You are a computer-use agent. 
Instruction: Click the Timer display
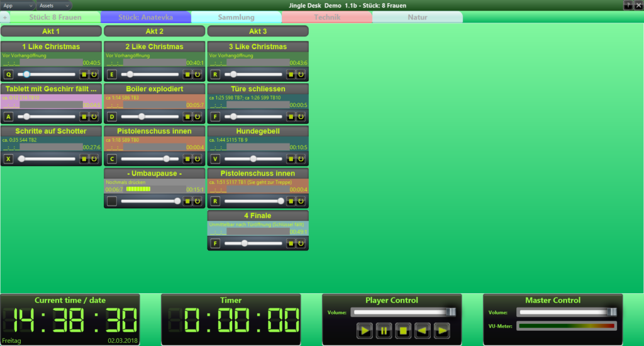click(x=230, y=321)
